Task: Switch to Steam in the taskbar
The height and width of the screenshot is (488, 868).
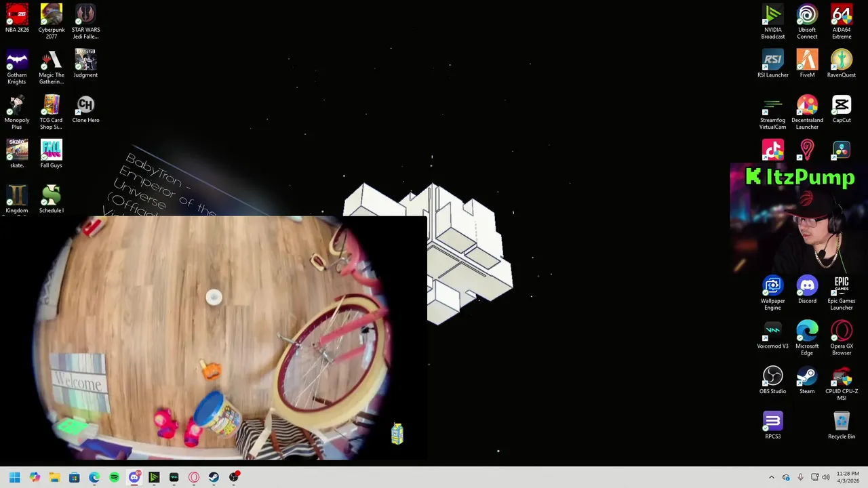Action: pos(214,477)
